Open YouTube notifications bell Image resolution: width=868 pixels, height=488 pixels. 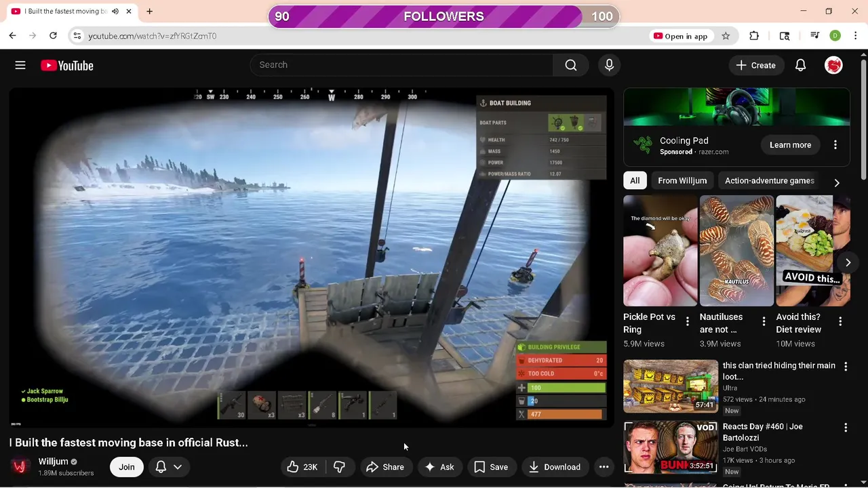800,65
